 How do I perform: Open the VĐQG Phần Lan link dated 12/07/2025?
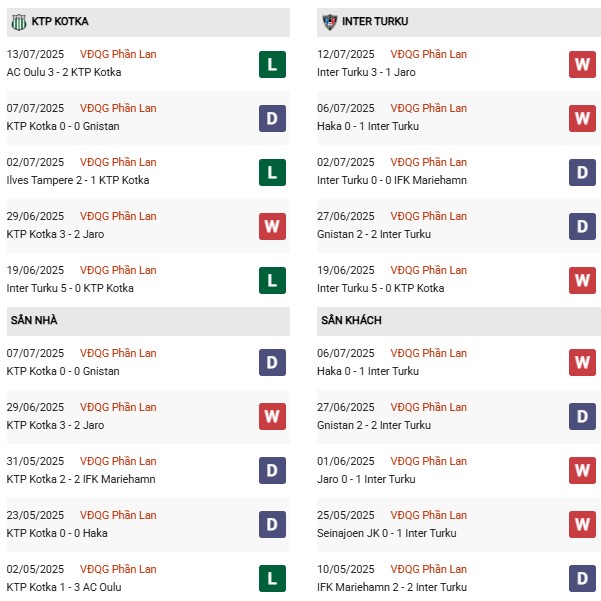pos(428,54)
